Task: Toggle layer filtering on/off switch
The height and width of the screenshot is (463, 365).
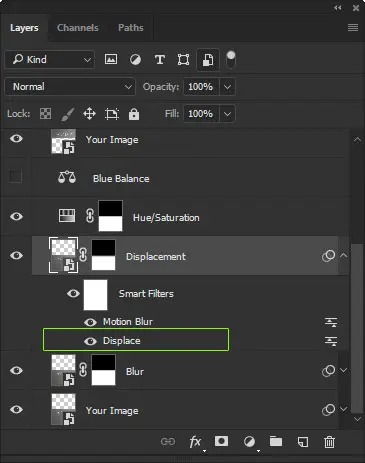Action: (231, 59)
